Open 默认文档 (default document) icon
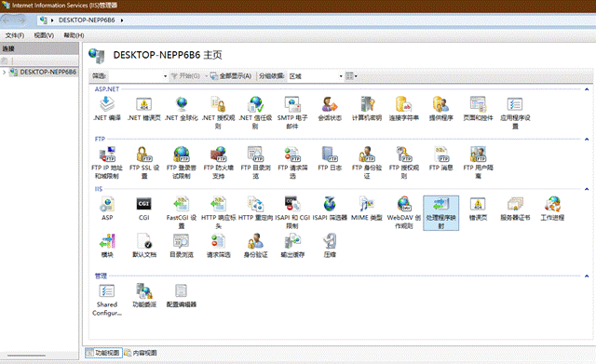Screen dimensions: 596x364 [x=143, y=241]
